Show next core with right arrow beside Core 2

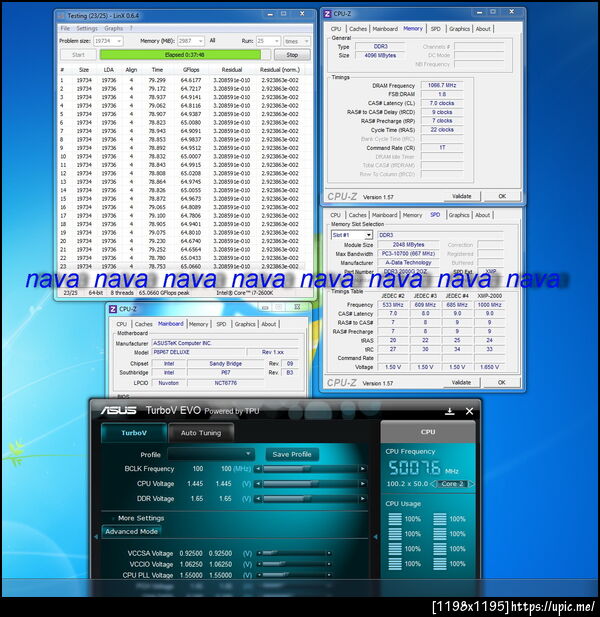click(471, 484)
